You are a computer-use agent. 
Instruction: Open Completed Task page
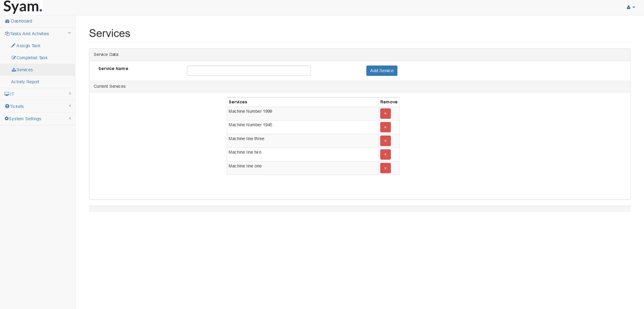click(32, 58)
